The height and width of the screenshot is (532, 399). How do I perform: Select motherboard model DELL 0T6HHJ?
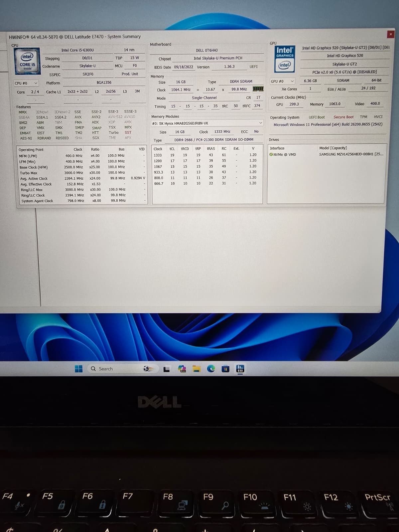click(206, 51)
